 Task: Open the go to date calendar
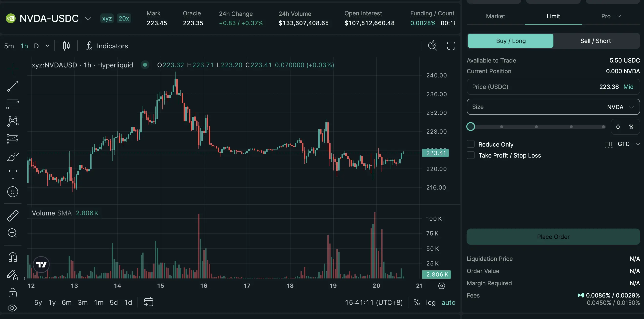point(148,302)
